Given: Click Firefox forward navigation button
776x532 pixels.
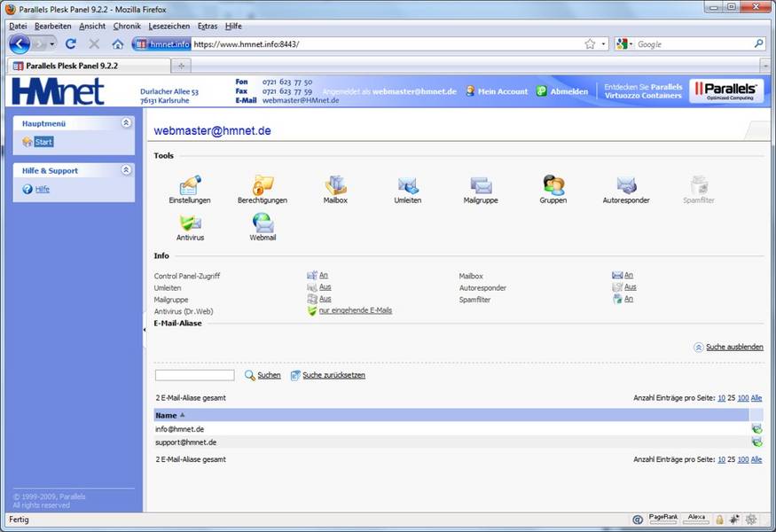Looking at the screenshot, I should 39,44.
